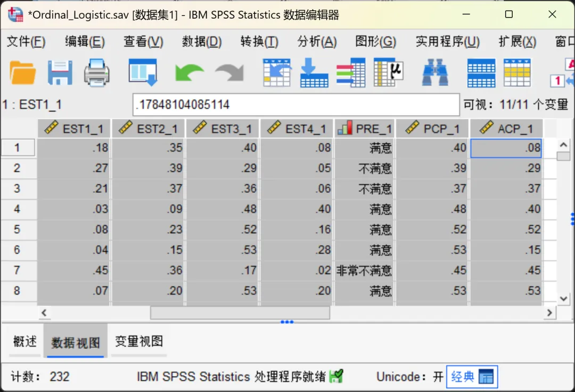Click the cell value editor field
575x392 pixels.
click(x=296, y=104)
